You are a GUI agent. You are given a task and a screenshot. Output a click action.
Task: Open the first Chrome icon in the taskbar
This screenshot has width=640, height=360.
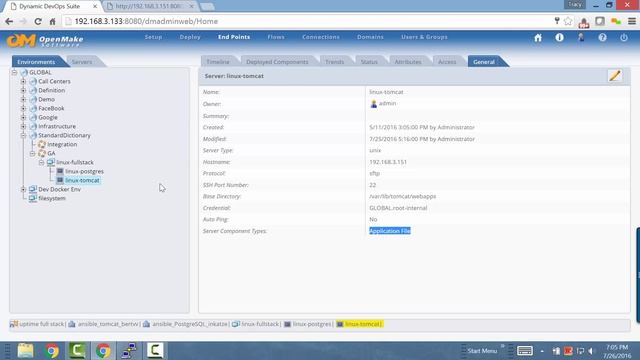[x=51, y=351]
